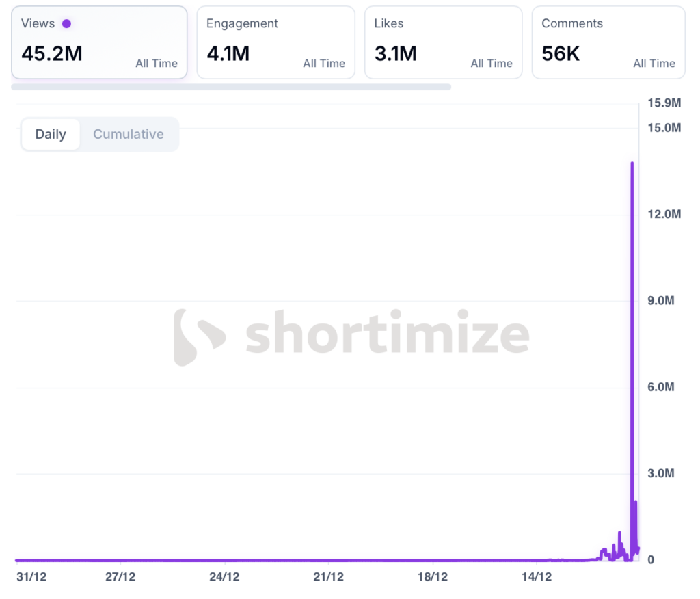Toggle the chart to Cumulative view
The width and height of the screenshot is (700, 599).
(129, 134)
